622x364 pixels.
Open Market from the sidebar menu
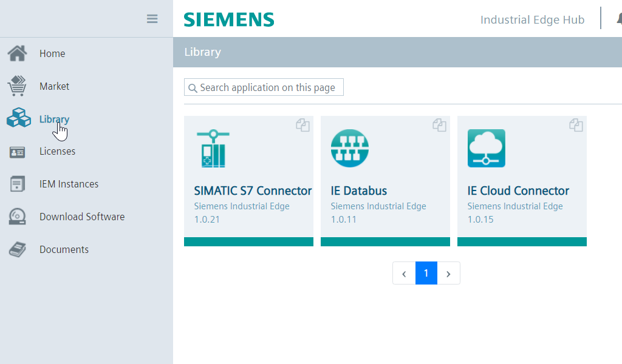point(54,86)
